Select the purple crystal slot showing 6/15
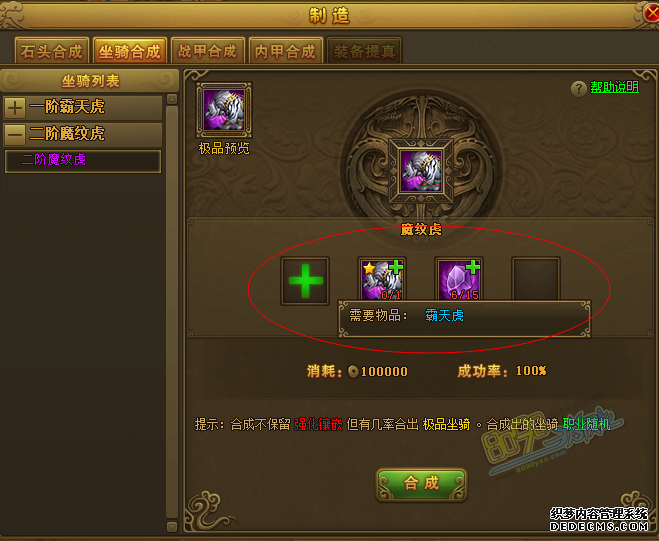 pyautogui.click(x=459, y=279)
